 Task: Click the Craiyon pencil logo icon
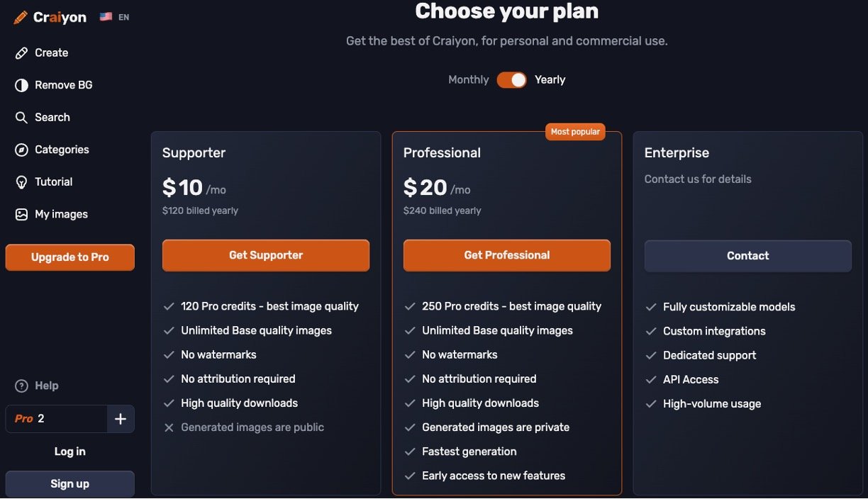pos(21,17)
